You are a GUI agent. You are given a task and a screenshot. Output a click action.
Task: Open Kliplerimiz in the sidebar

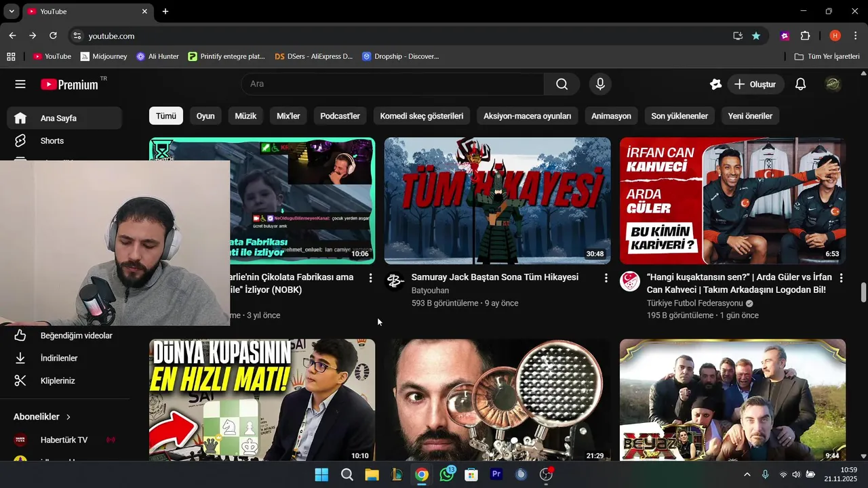click(x=65, y=381)
